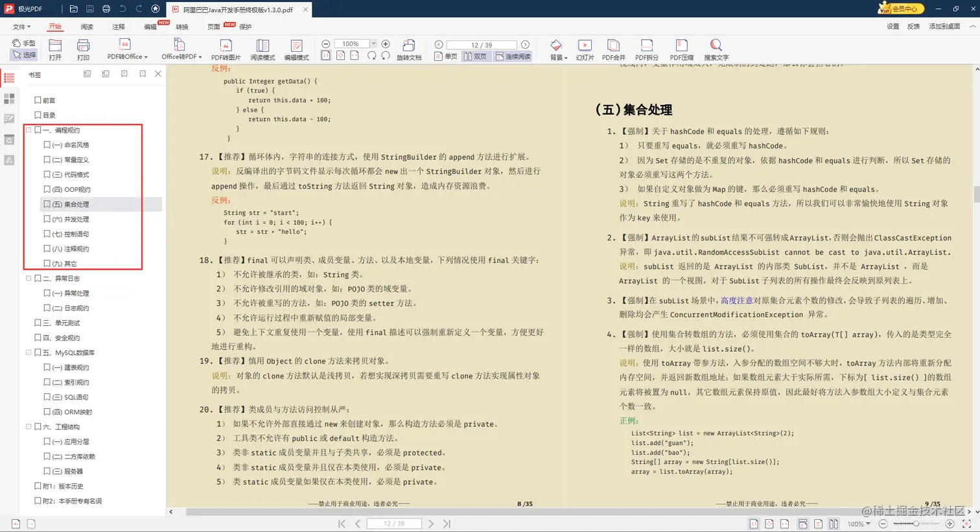Click the undo arrow in title bar
980x532 pixels.
pyautogui.click(x=122, y=9)
